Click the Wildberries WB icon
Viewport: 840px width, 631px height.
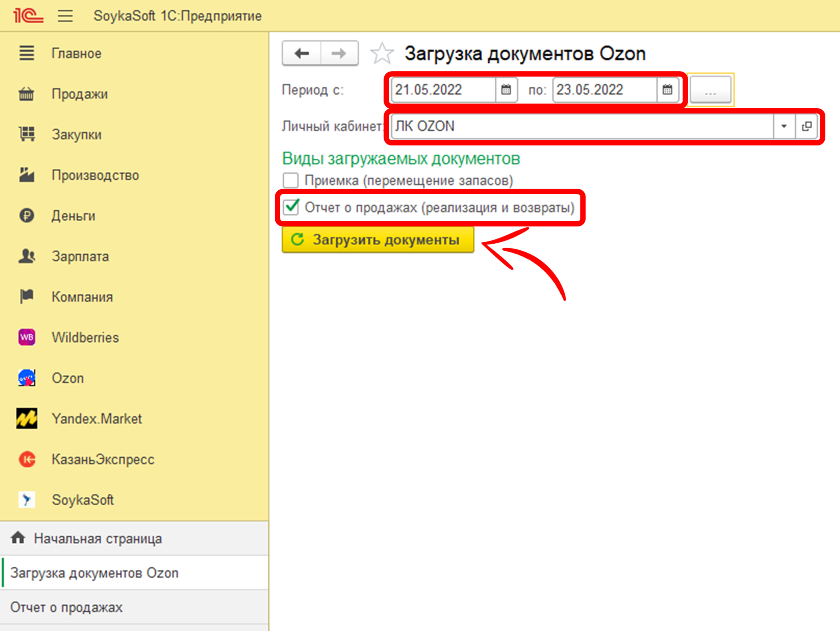[27, 337]
